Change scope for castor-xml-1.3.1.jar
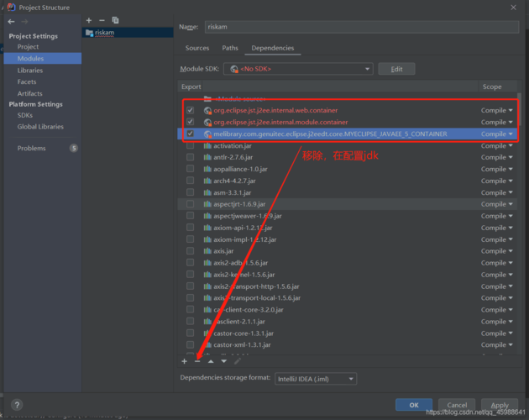The image size is (529, 420). pyautogui.click(x=496, y=345)
